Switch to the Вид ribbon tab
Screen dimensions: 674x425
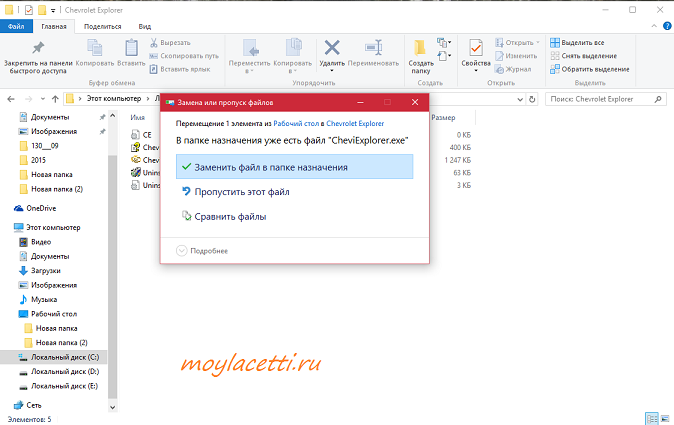tap(146, 26)
